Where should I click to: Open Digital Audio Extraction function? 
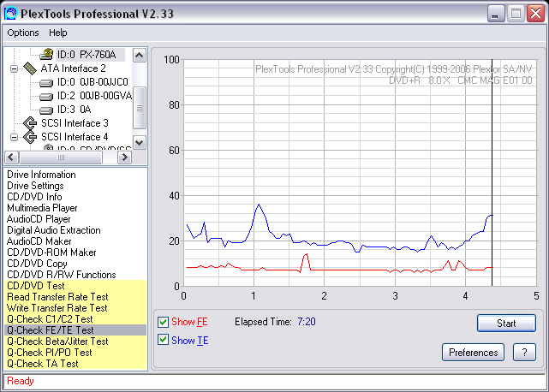(54, 230)
